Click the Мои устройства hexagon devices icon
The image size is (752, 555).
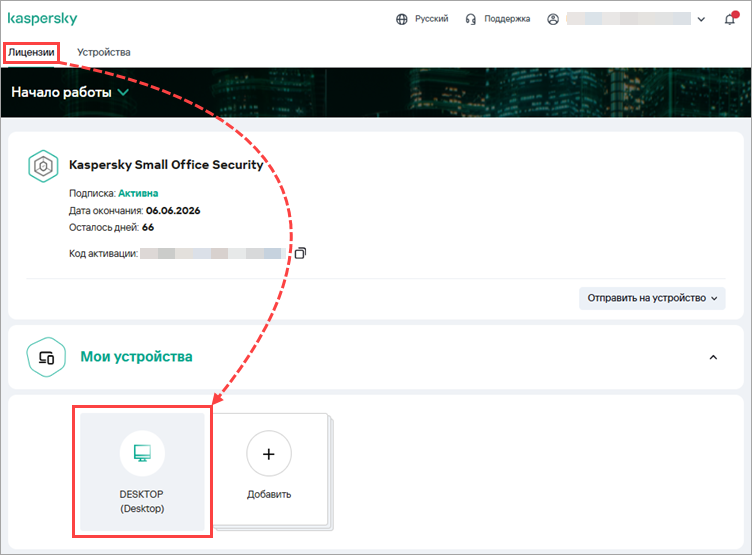[x=46, y=357]
